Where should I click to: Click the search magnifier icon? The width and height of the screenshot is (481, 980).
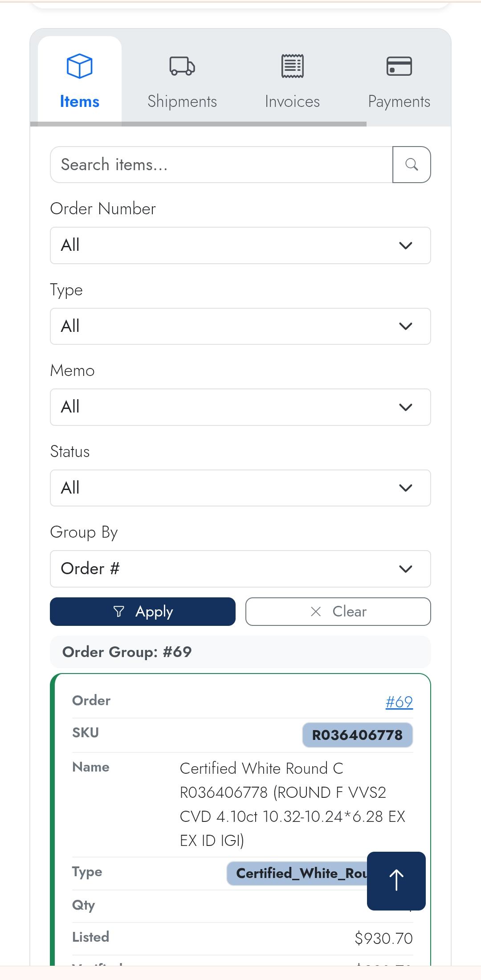click(x=411, y=164)
